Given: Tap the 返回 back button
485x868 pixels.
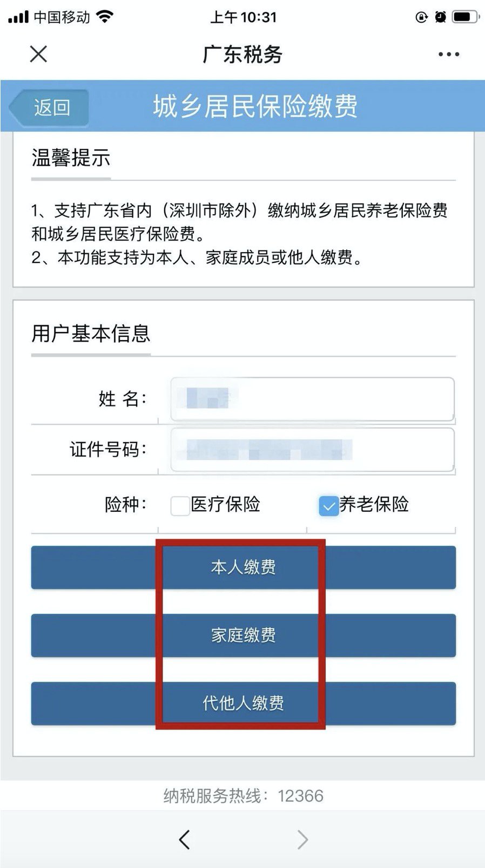Looking at the screenshot, I should click(51, 107).
